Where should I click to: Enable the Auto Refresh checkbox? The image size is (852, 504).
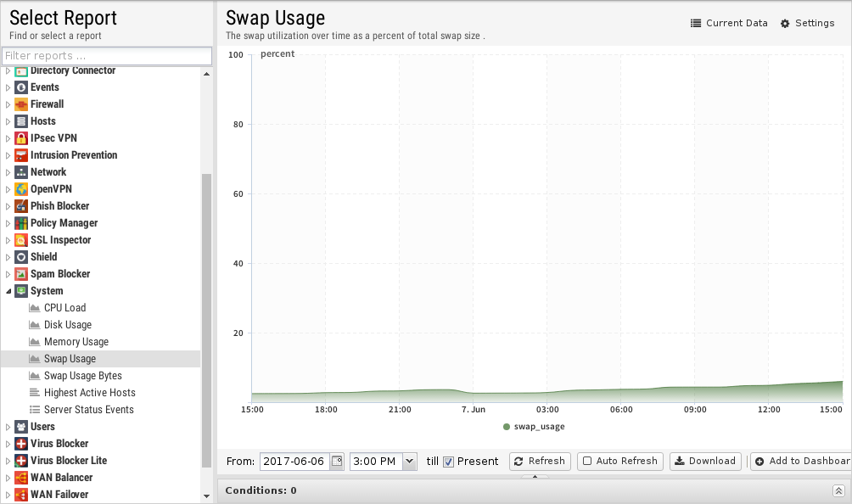point(587,461)
